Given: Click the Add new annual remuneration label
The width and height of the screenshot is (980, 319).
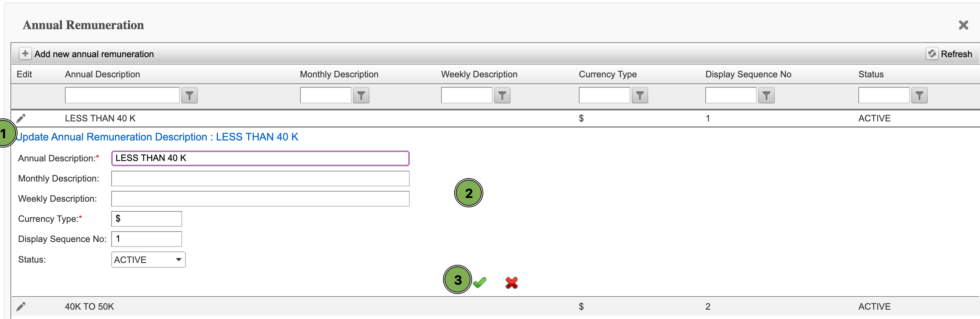Looking at the screenshot, I should tap(94, 54).
